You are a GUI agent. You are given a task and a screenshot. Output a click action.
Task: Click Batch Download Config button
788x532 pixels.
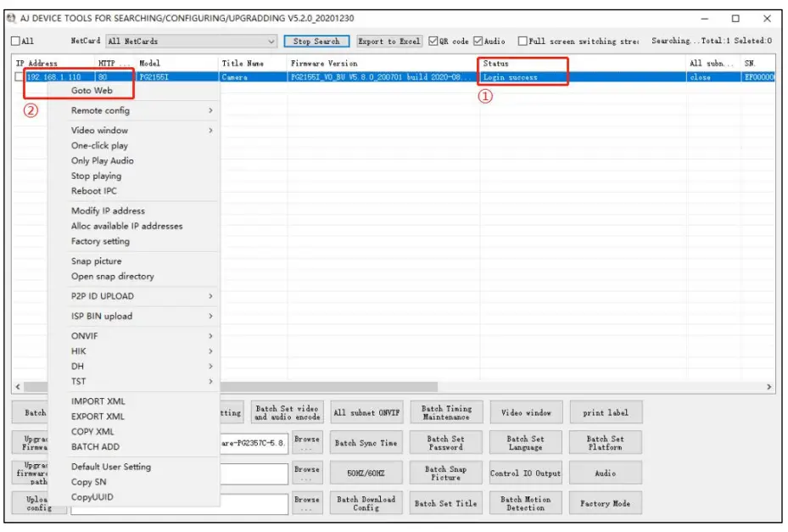366,503
